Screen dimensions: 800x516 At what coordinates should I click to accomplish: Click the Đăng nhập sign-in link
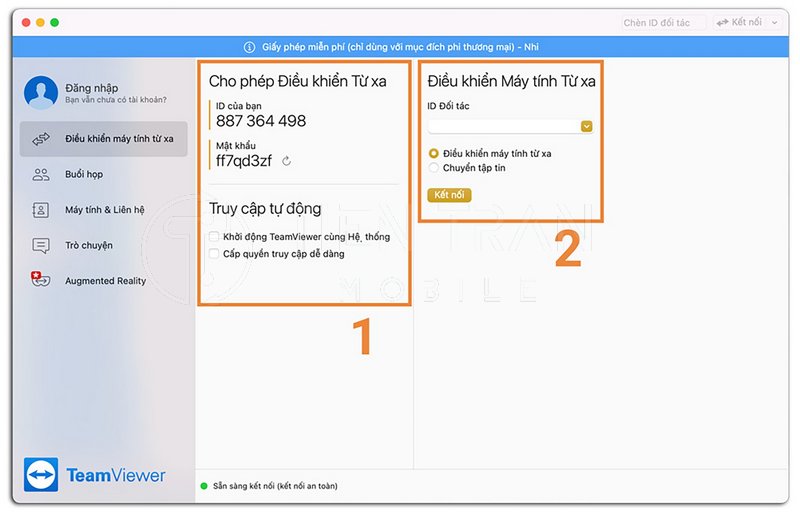pyautogui.click(x=91, y=88)
